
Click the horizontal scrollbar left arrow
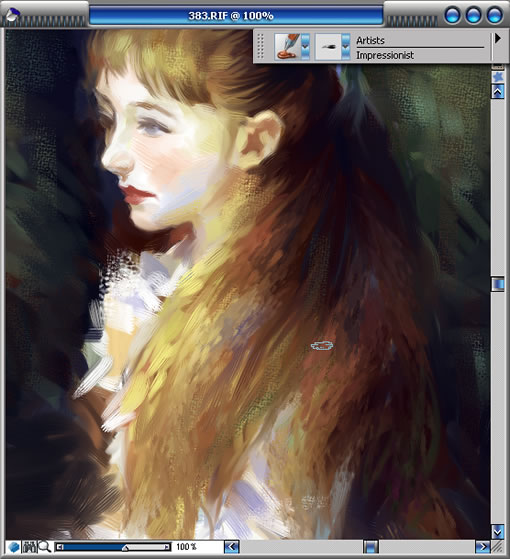pos(232,547)
